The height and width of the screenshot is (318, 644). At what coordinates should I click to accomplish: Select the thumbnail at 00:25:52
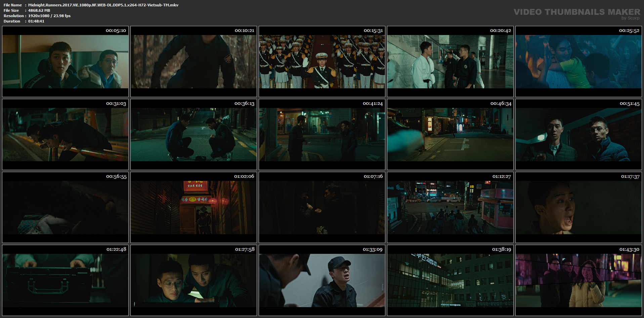578,62
